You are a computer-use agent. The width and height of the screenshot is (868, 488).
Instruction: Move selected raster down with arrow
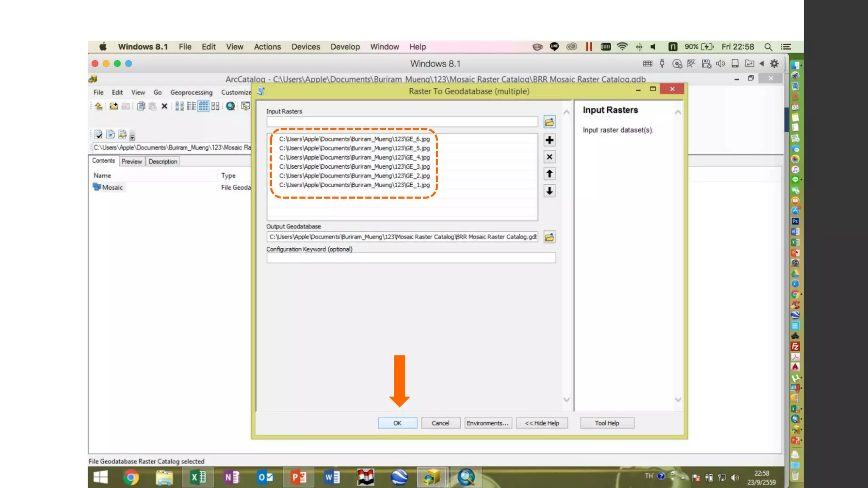(549, 191)
